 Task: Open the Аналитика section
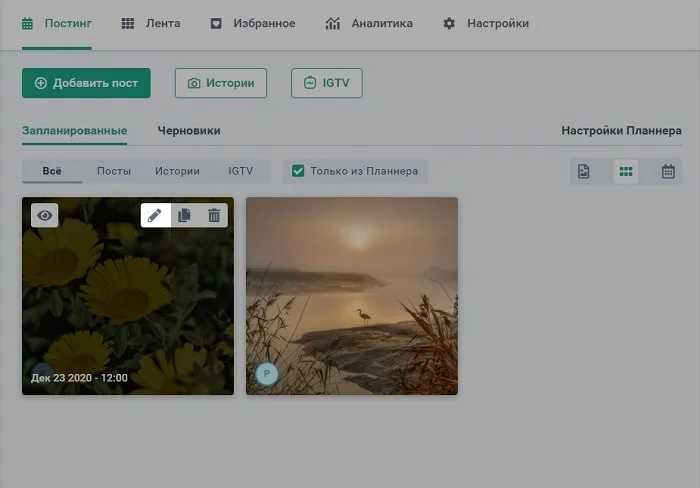point(369,23)
